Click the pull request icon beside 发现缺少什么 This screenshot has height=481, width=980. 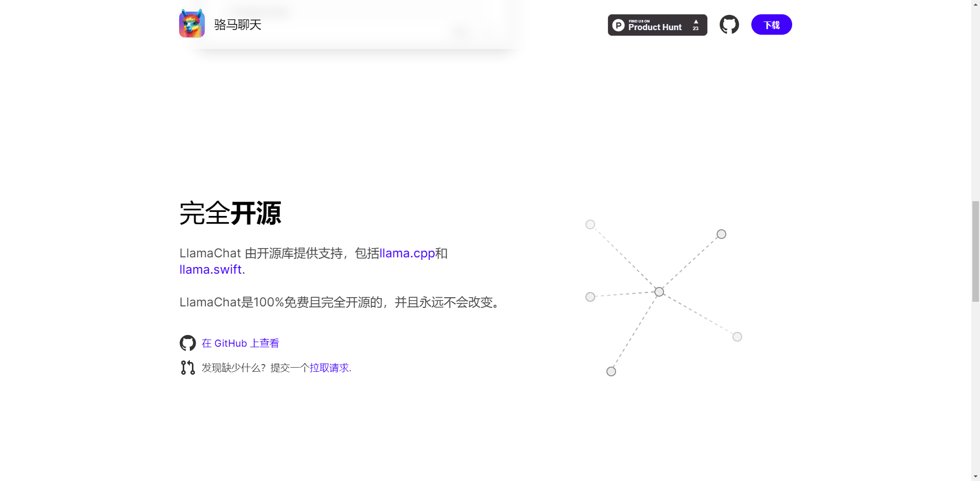coord(188,368)
